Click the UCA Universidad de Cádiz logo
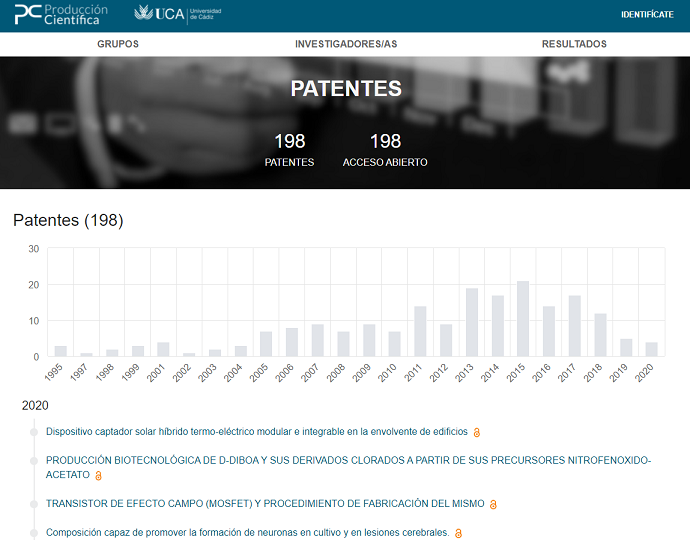The image size is (690, 552). click(x=178, y=14)
